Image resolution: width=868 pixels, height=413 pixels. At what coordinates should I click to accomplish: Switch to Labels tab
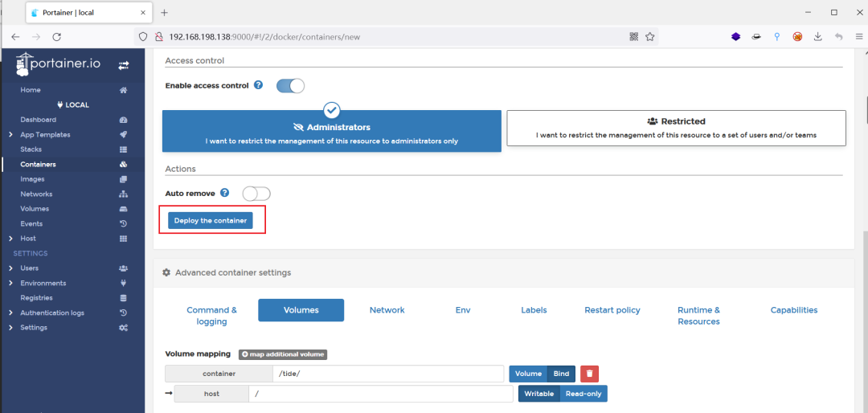tap(534, 310)
